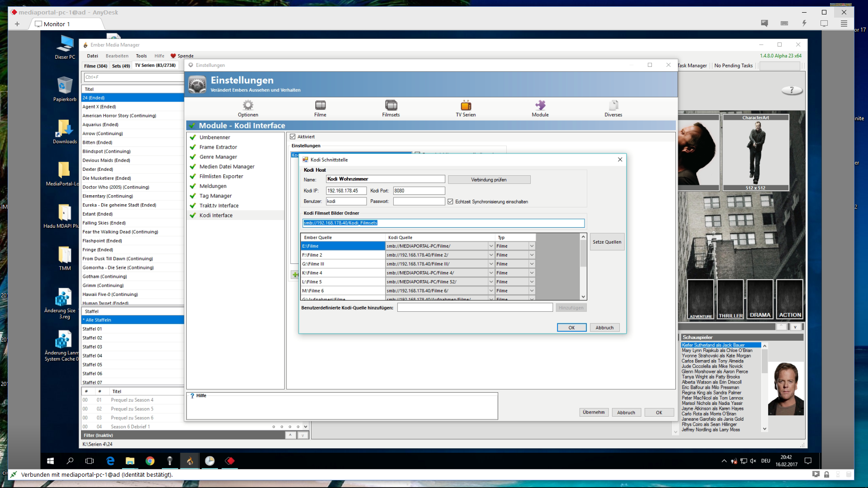This screenshot has width=868, height=488.
Task: Click Setze Quellen button
Action: point(607,242)
